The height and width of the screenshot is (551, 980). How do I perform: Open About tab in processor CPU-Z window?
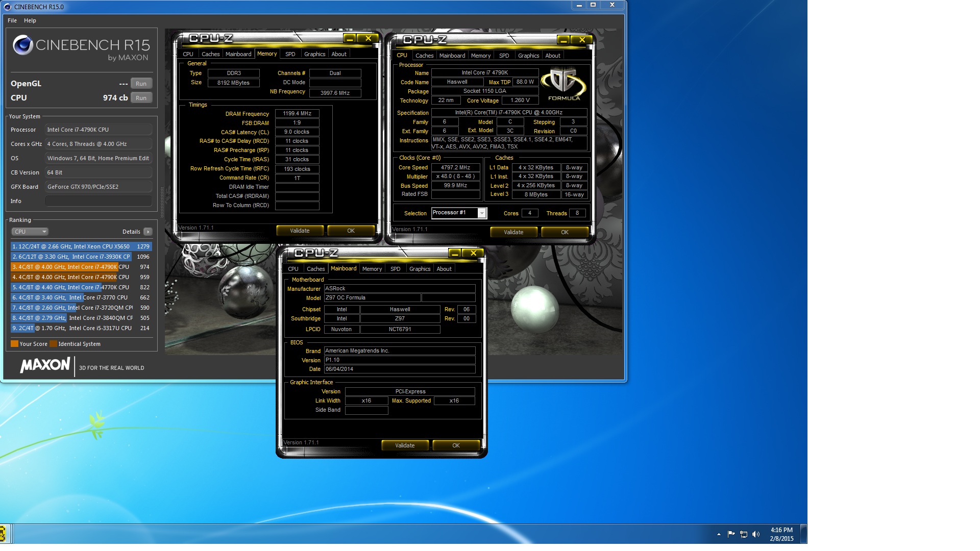pos(553,56)
